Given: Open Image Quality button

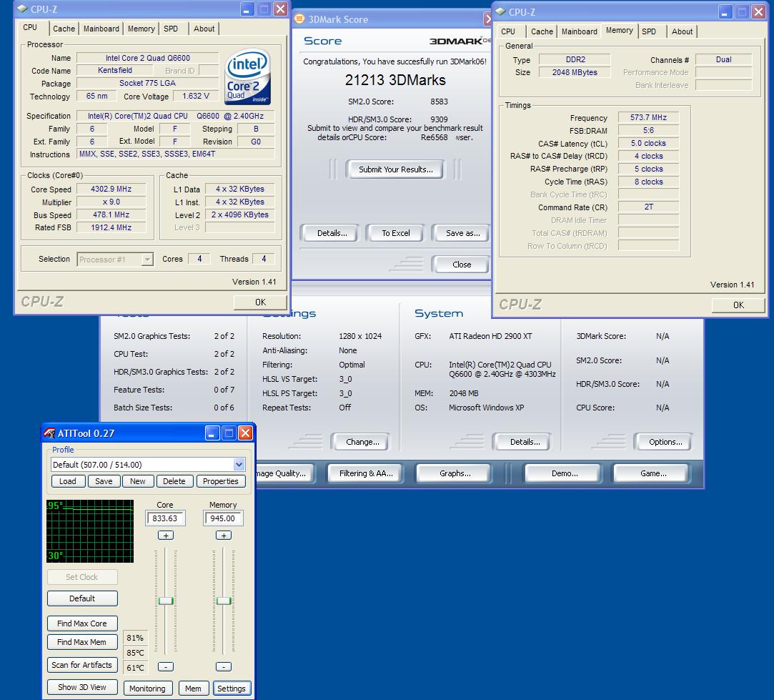Looking at the screenshot, I should pos(284,473).
